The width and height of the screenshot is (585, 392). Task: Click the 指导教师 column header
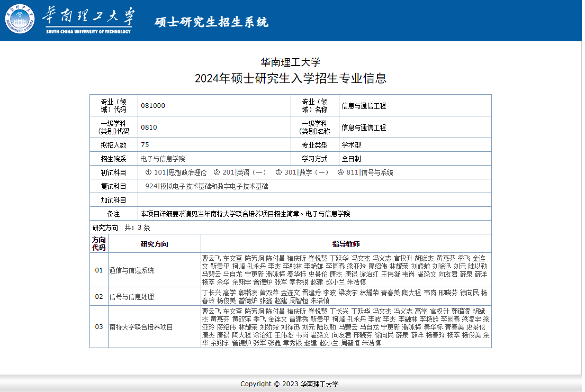coord(346,244)
